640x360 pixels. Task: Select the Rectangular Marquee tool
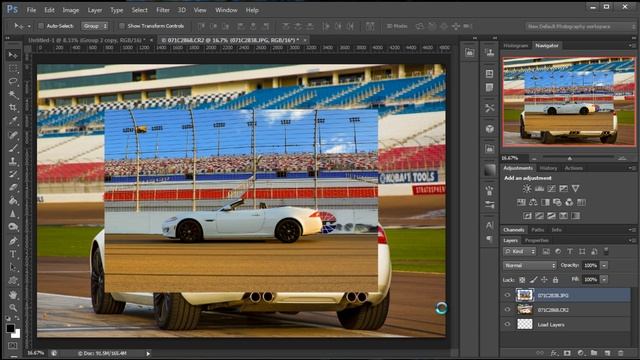(x=13, y=68)
